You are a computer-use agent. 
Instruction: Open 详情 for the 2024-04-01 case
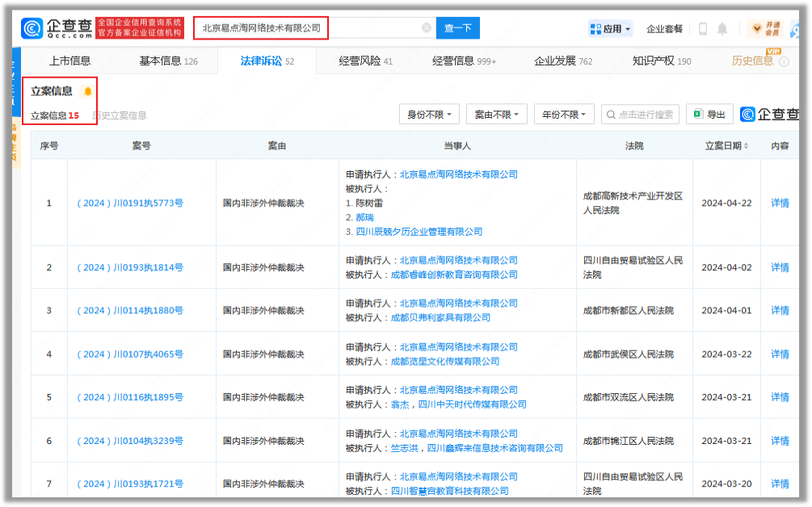coord(780,310)
